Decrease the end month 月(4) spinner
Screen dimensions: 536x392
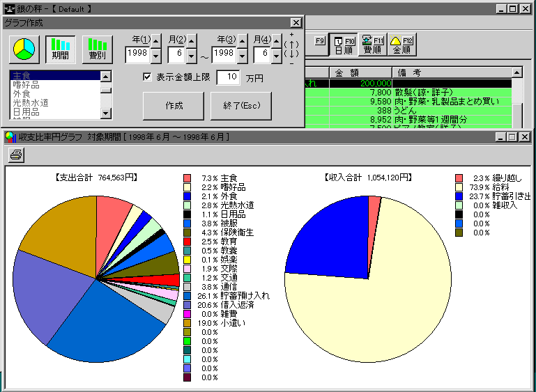(x=277, y=56)
